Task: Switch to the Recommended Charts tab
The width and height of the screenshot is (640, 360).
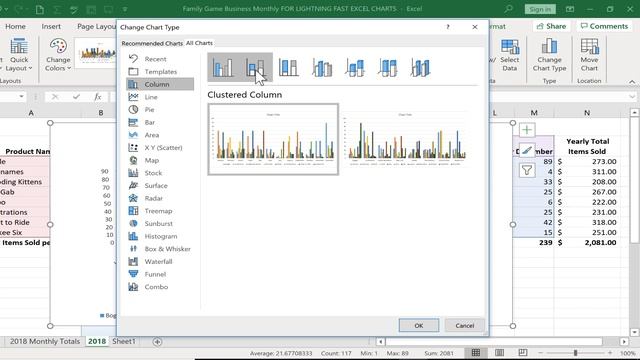Action: (152, 43)
